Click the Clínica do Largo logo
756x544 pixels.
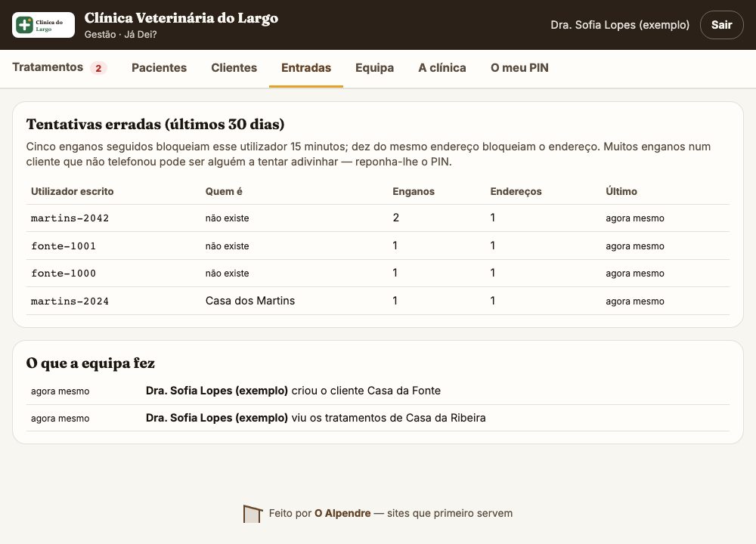(x=43, y=25)
